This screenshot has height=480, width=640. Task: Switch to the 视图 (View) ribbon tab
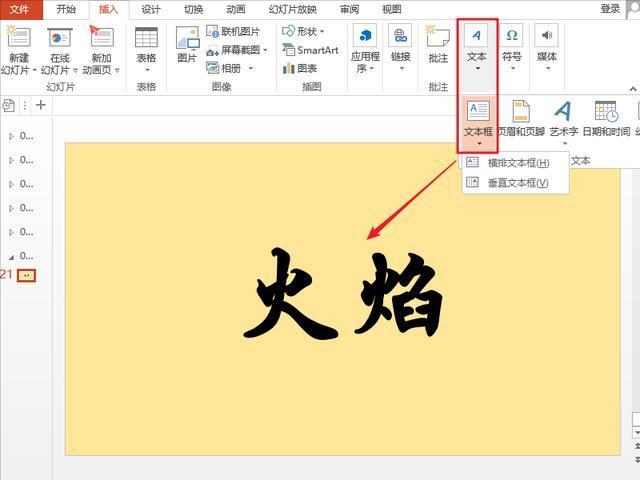pyautogui.click(x=392, y=9)
